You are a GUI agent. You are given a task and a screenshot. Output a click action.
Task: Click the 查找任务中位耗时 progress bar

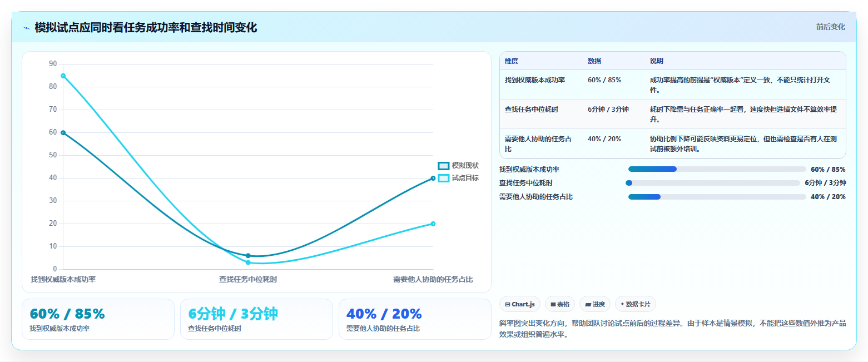coord(714,183)
